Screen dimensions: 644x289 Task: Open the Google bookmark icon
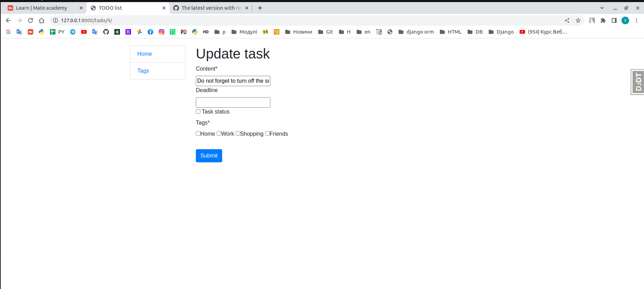coord(8,32)
